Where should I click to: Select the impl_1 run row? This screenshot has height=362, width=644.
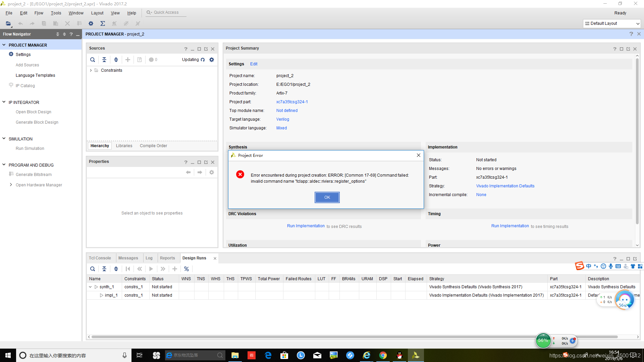[x=363, y=295]
